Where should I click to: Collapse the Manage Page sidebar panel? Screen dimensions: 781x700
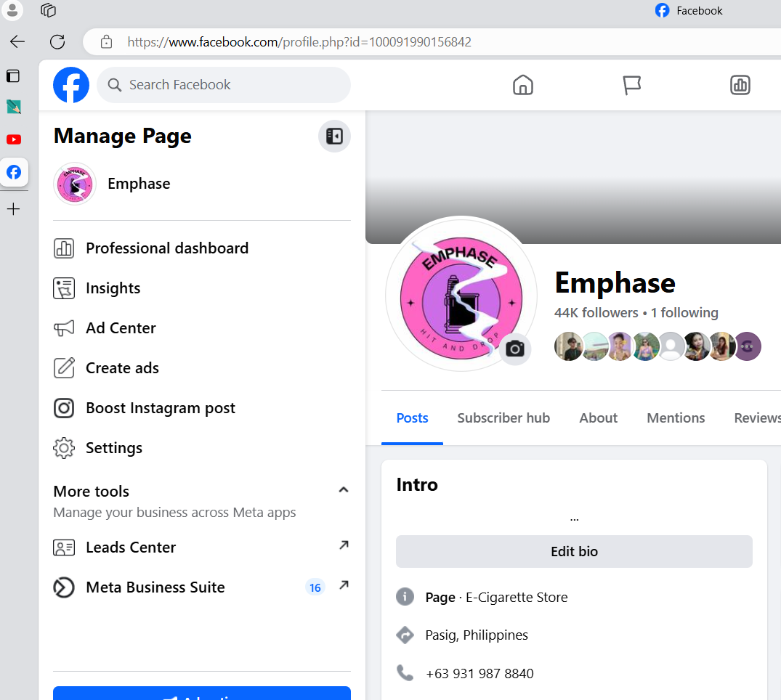pos(334,136)
